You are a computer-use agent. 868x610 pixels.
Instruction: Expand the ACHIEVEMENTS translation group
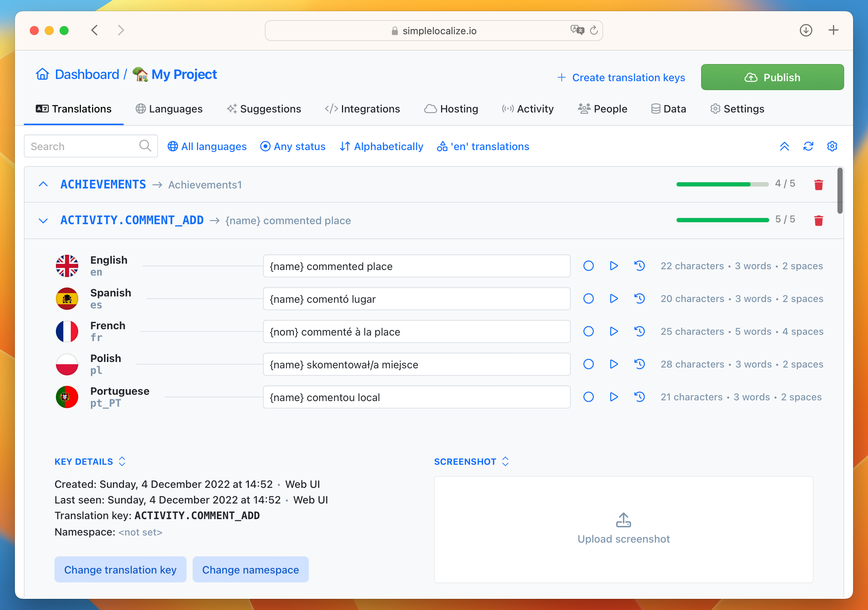[x=43, y=184]
